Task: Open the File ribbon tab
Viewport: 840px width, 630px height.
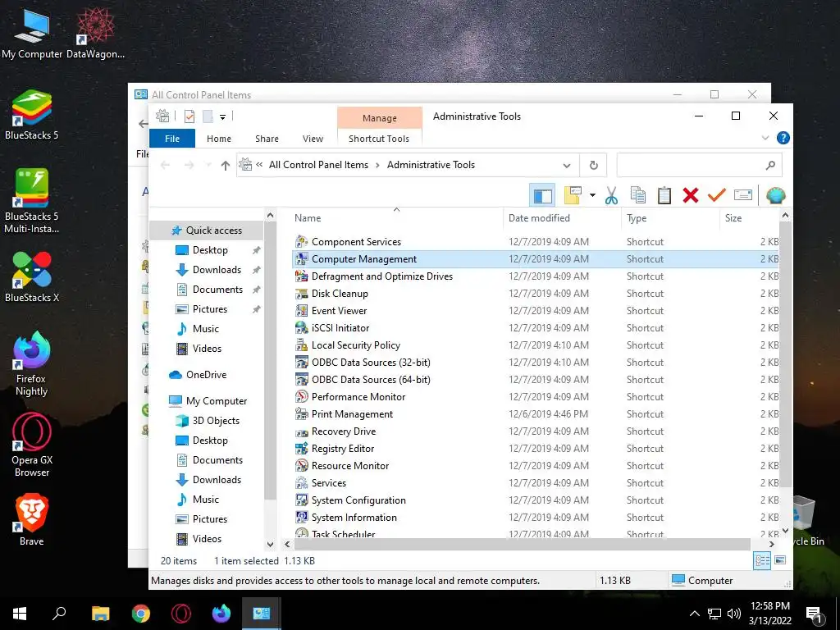Action: 172,139
